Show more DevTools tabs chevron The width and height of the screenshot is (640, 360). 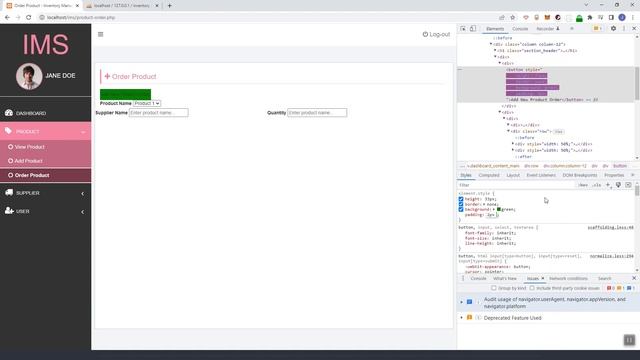(572, 29)
